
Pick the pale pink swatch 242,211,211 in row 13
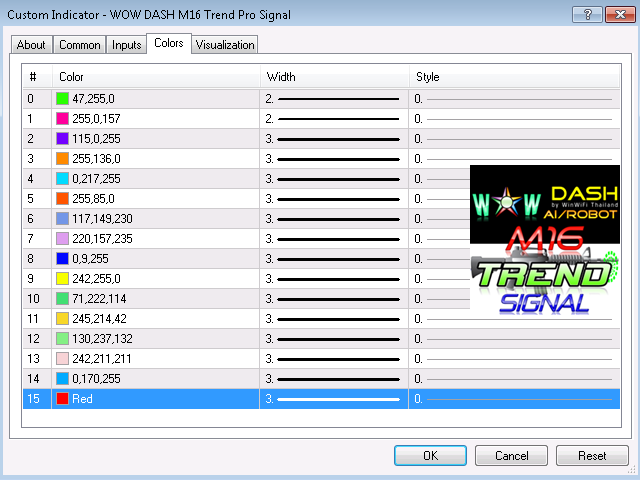pyautogui.click(x=62, y=359)
